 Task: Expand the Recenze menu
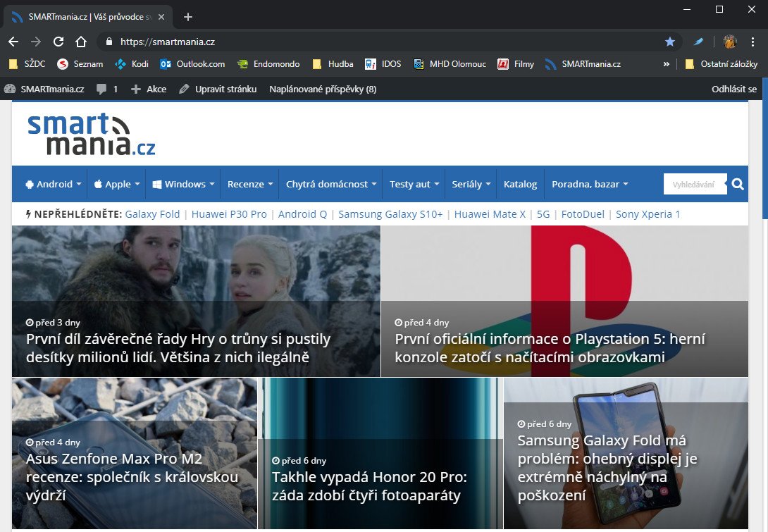(x=250, y=184)
